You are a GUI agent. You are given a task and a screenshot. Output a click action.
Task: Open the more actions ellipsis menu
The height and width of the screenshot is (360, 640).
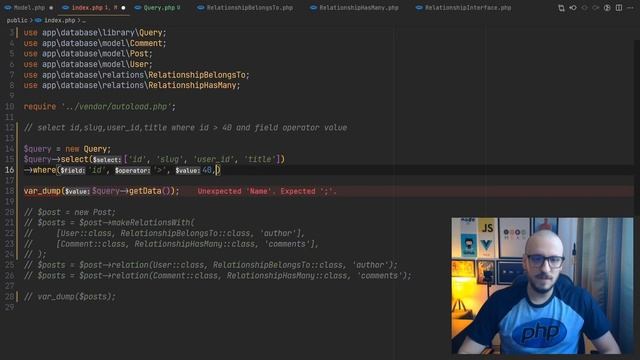(631, 8)
